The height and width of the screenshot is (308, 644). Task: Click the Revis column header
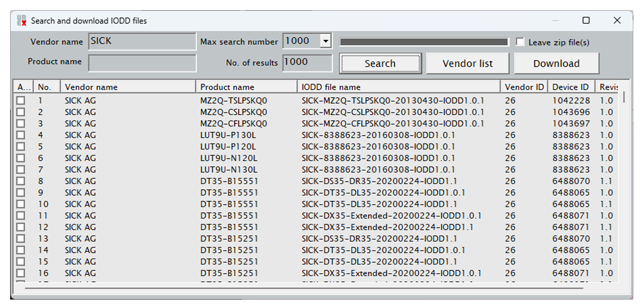pos(607,87)
